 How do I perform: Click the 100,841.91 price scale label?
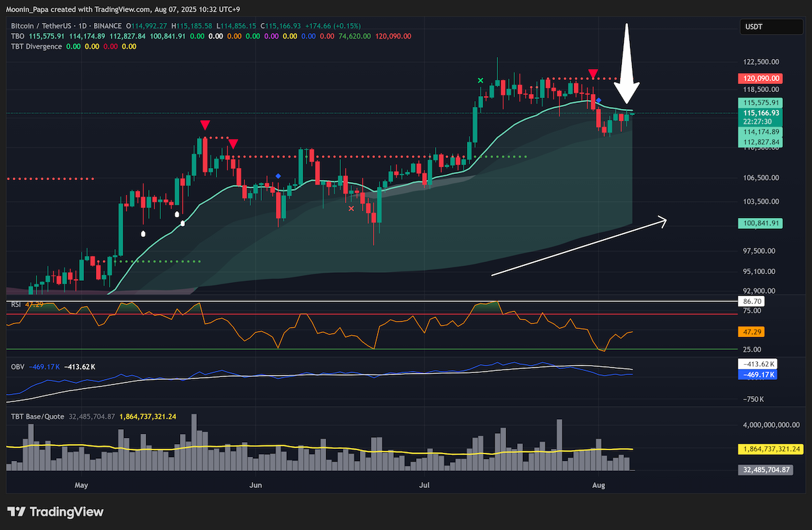click(759, 223)
